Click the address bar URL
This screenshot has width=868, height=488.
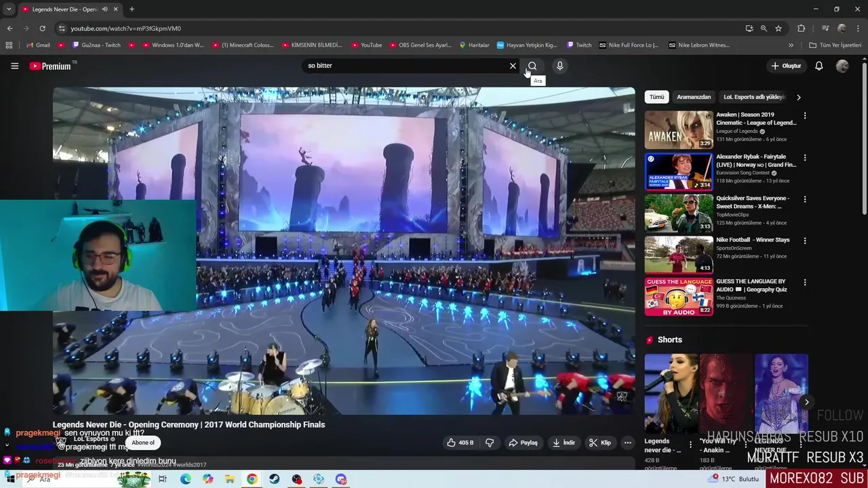[x=125, y=28]
